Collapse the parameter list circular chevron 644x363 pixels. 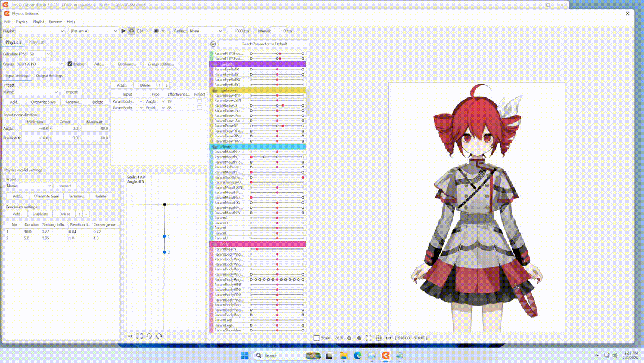[x=213, y=44]
